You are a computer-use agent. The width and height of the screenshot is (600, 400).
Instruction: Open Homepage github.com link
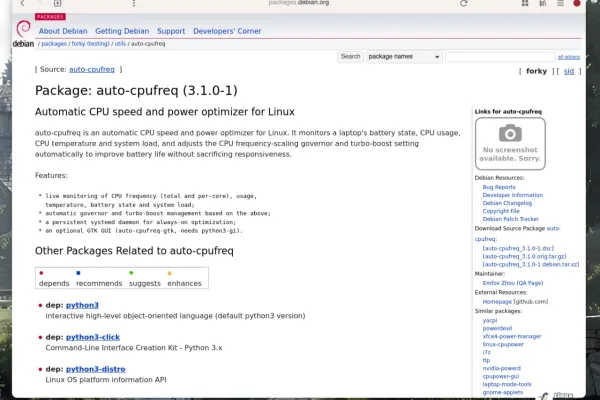coord(497,302)
